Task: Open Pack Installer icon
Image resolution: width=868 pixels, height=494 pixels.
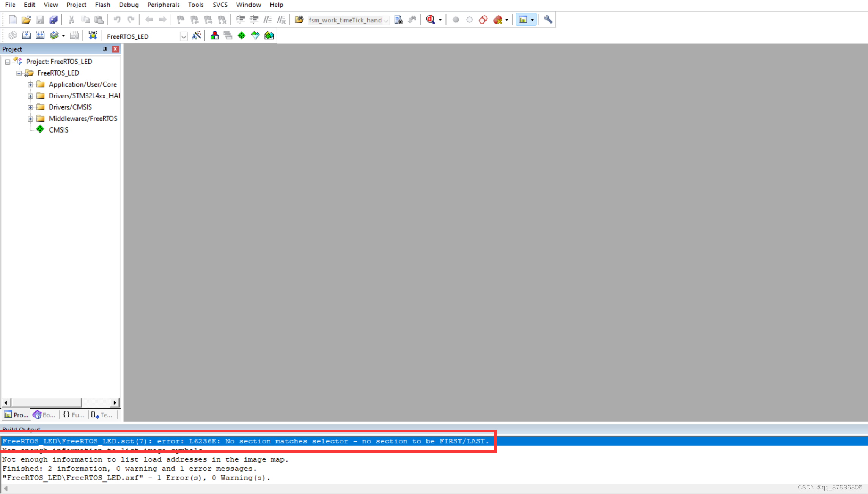Action: (x=269, y=36)
